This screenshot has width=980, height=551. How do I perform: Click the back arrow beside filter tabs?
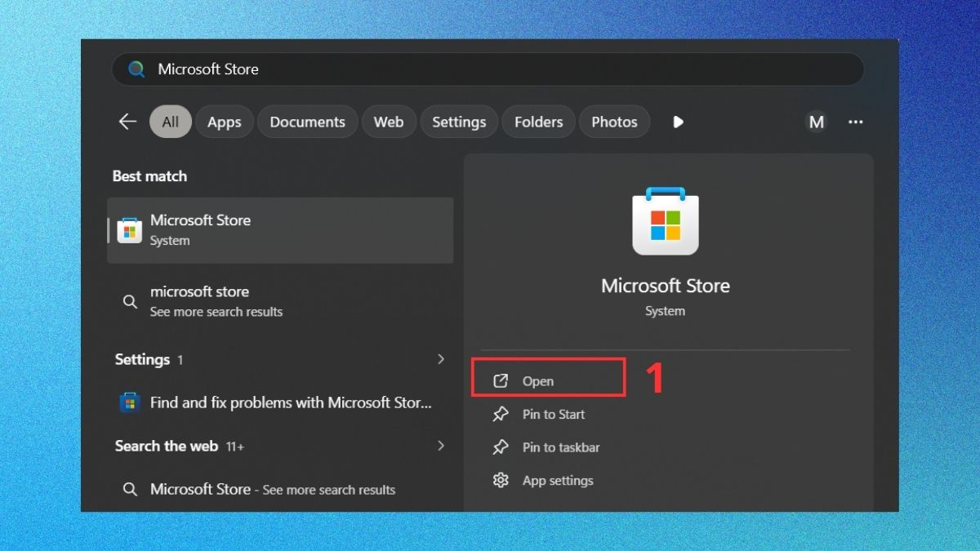(127, 122)
